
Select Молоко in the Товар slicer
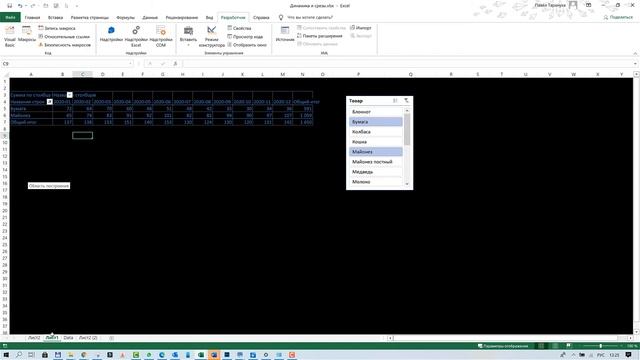tap(376, 182)
